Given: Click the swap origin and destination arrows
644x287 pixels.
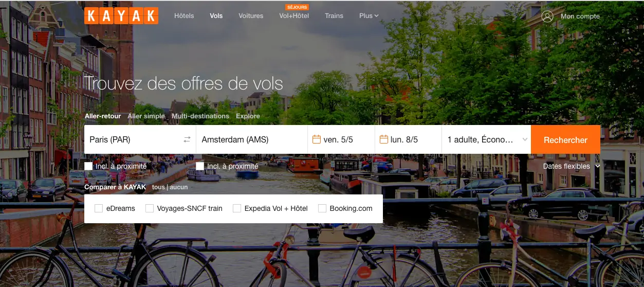Looking at the screenshot, I should (187, 139).
